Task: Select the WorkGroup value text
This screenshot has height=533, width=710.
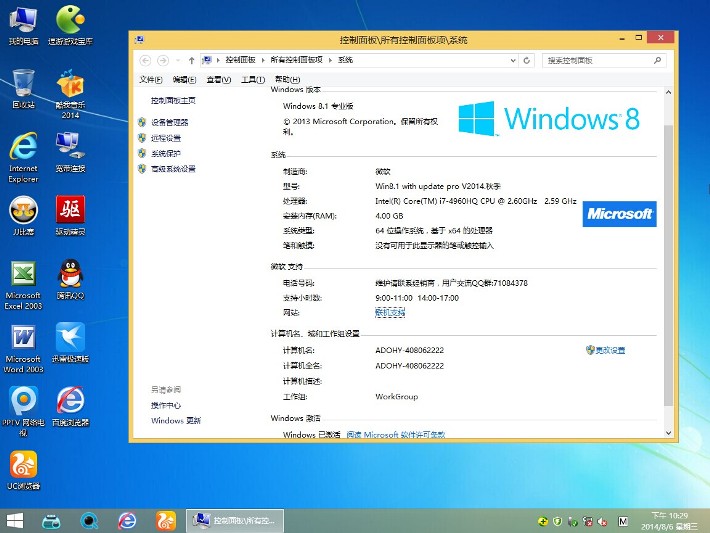Action: (397, 397)
